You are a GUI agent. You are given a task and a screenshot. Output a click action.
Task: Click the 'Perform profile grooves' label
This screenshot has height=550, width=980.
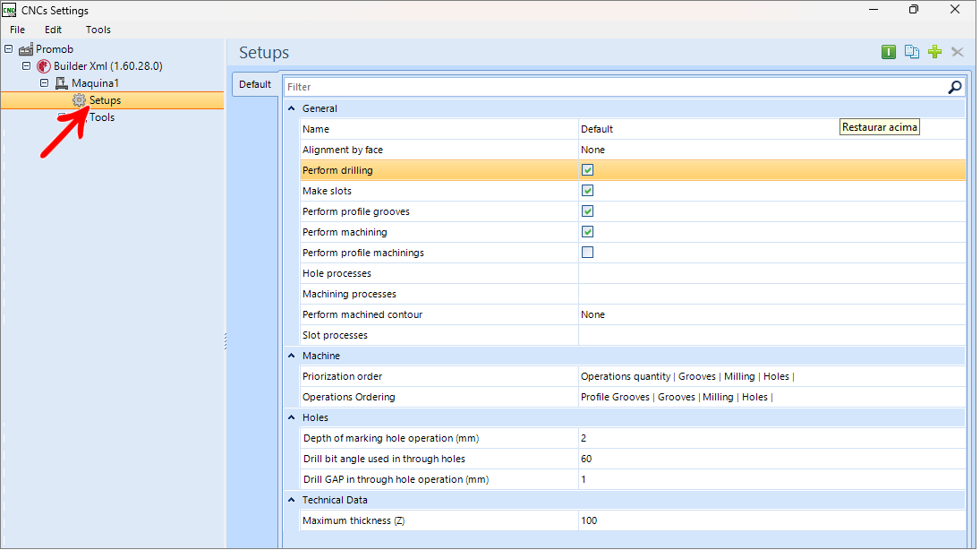coord(356,211)
